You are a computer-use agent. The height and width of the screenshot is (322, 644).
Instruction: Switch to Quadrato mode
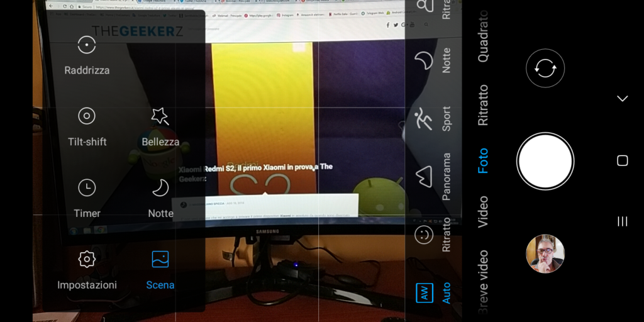483,36
